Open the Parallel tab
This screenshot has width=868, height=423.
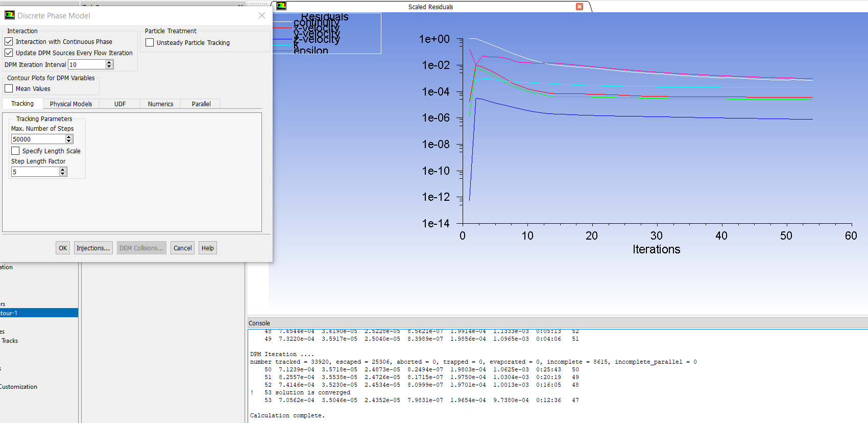[x=201, y=104]
